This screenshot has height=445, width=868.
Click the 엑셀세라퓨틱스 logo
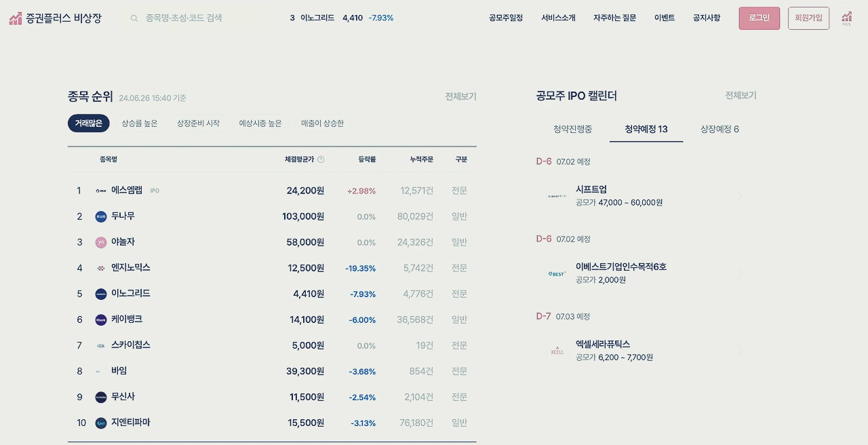click(x=557, y=351)
